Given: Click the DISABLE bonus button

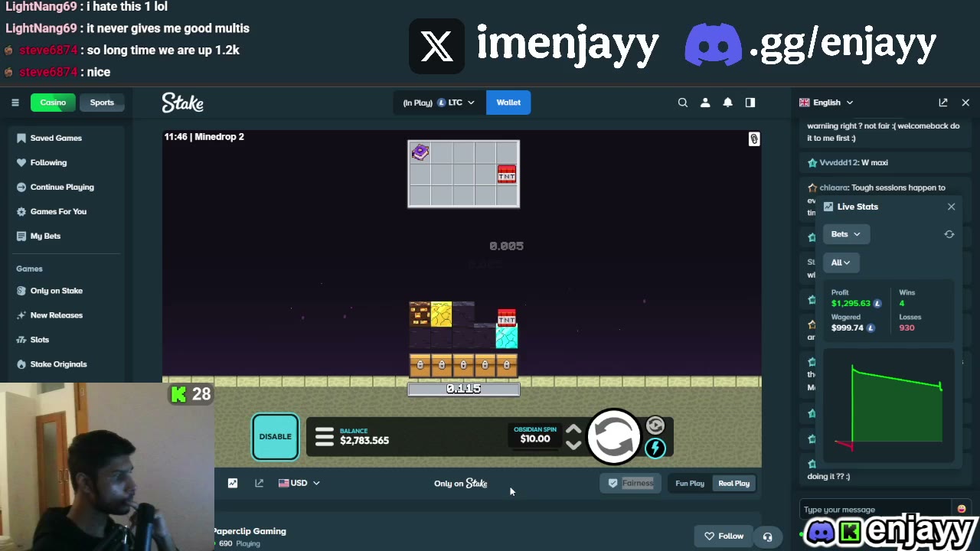Looking at the screenshot, I should click(x=276, y=437).
